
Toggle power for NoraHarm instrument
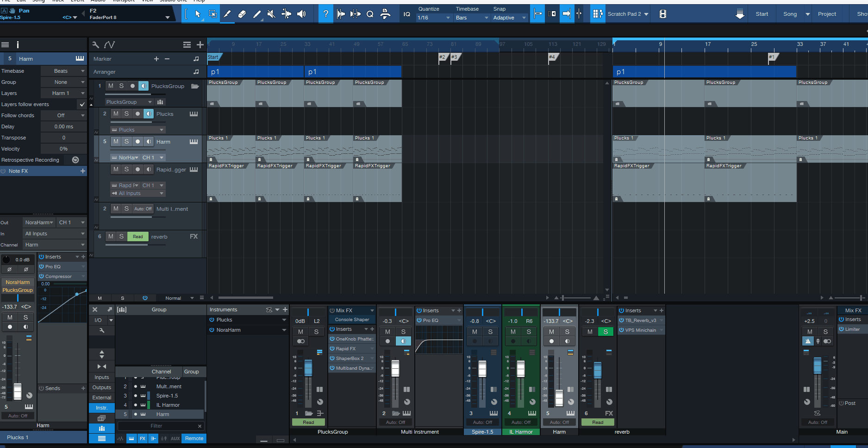[x=212, y=330]
